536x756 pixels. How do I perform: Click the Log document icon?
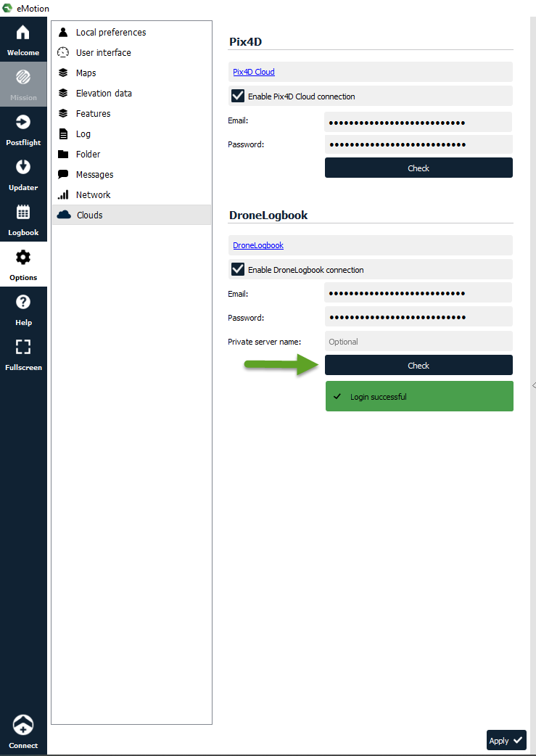[63, 133]
